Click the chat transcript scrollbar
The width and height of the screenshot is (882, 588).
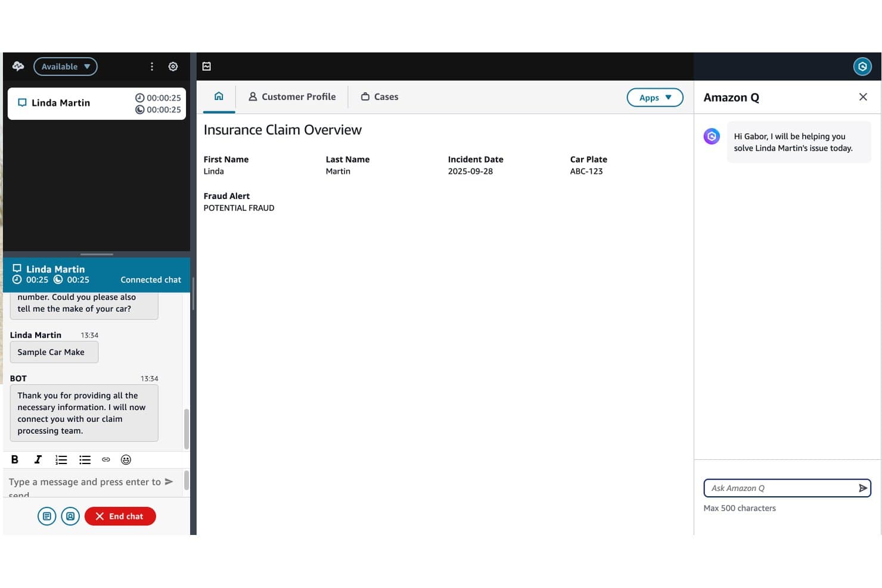click(187, 428)
